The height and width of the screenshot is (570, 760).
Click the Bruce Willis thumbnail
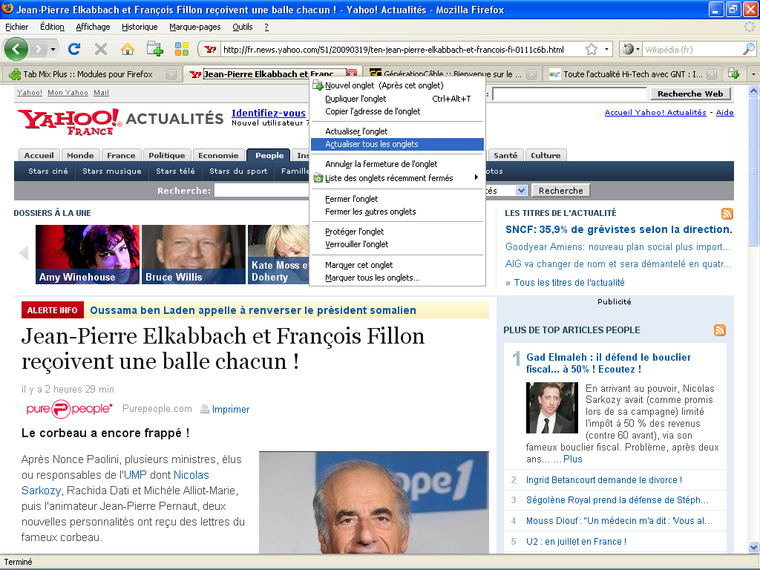click(x=193, y=254)
